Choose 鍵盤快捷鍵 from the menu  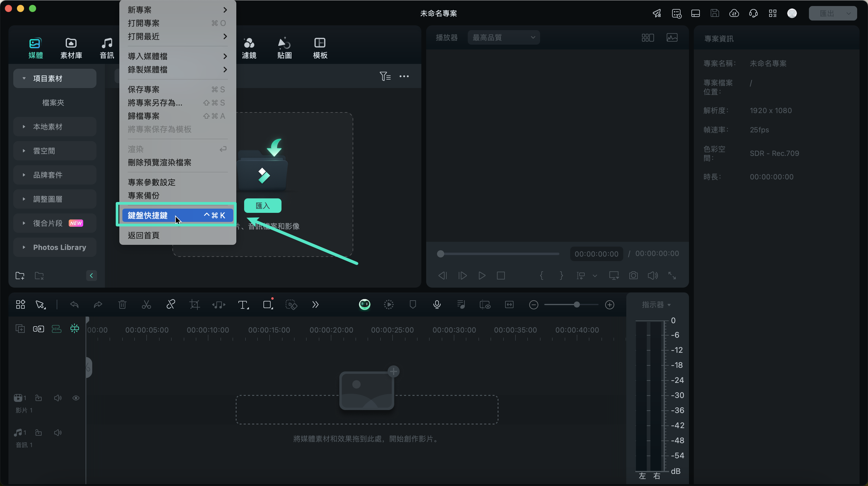pyautogui.click(x=177, y=215)
